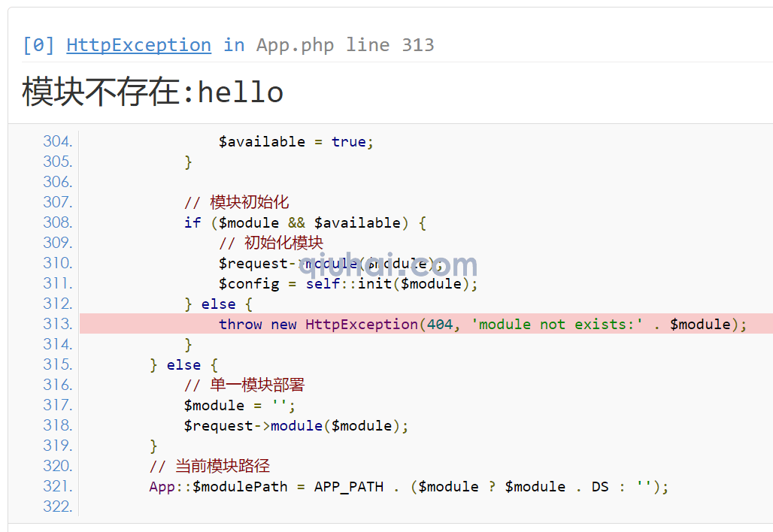The height and width of the screenshot is (532, 773).
Task: Click the "模块不存在:hello" error heading
Action: tap(153, 92)
